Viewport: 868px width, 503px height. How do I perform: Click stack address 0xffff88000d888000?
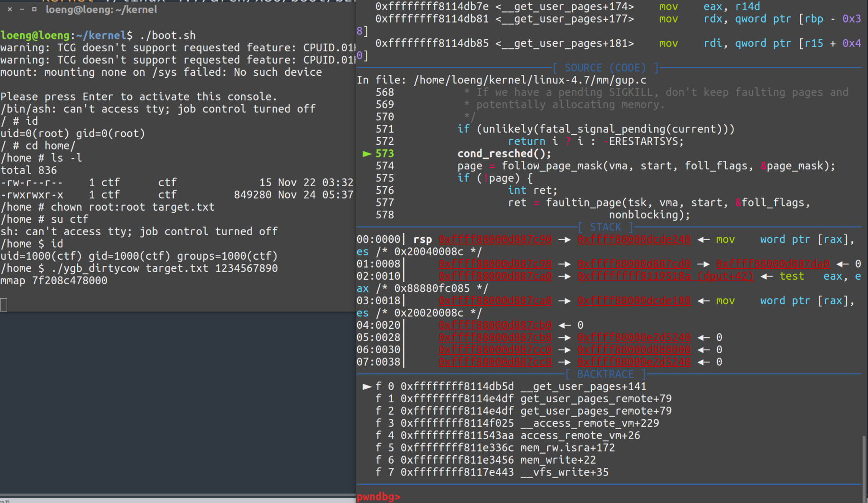(x=634, y=350)
